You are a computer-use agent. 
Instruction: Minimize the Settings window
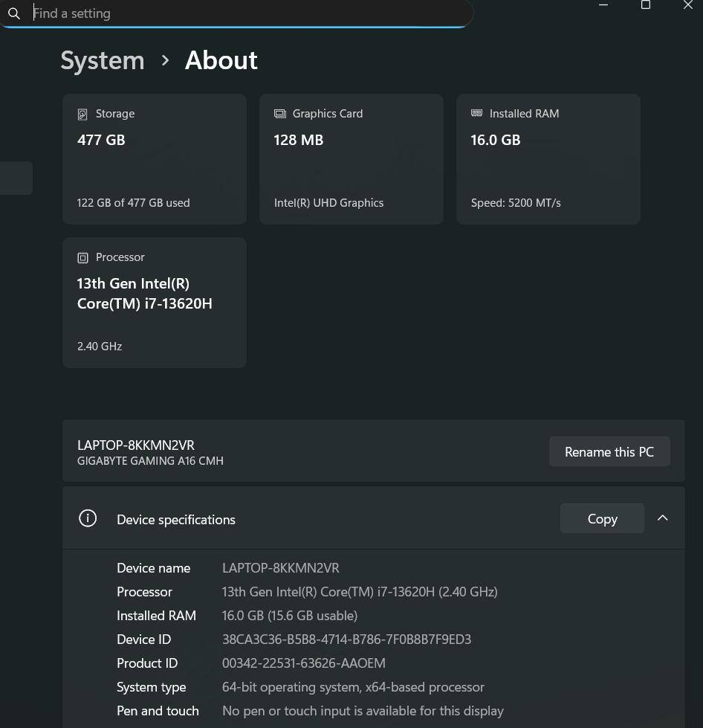[x=603, y=5]
